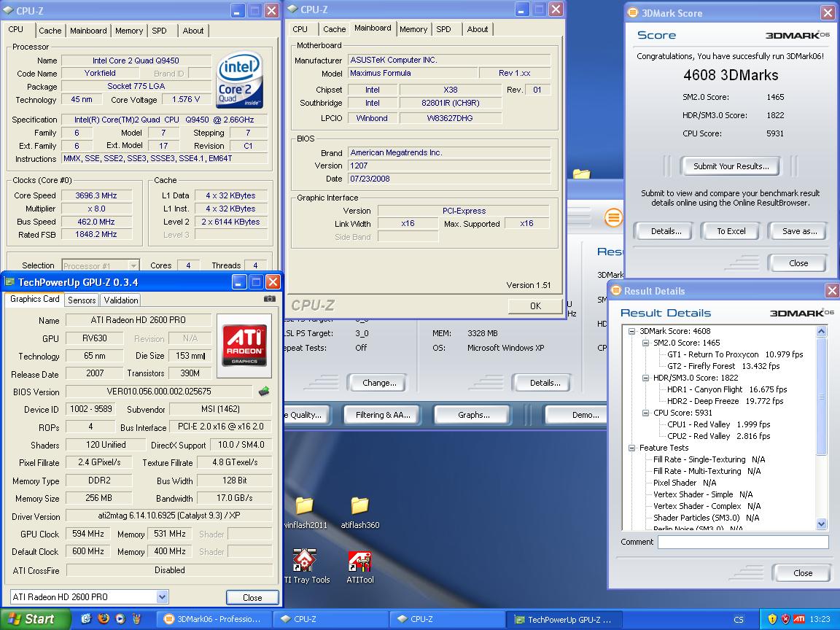Launch ATITool desktop shortcut
The width and height of the screenshot is (840, 630).
359,567
